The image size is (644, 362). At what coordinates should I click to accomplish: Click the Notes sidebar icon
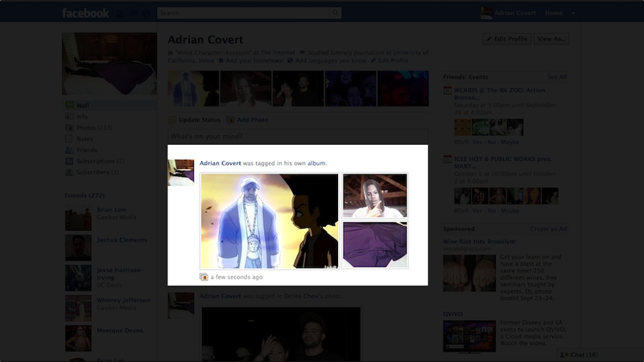(69, 138)
